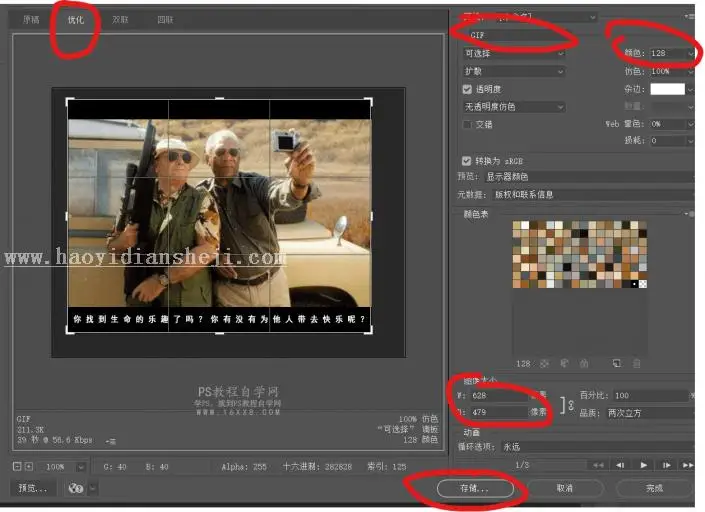Click the 存储 save button
The image size is (705, 512).
[475, 488]
